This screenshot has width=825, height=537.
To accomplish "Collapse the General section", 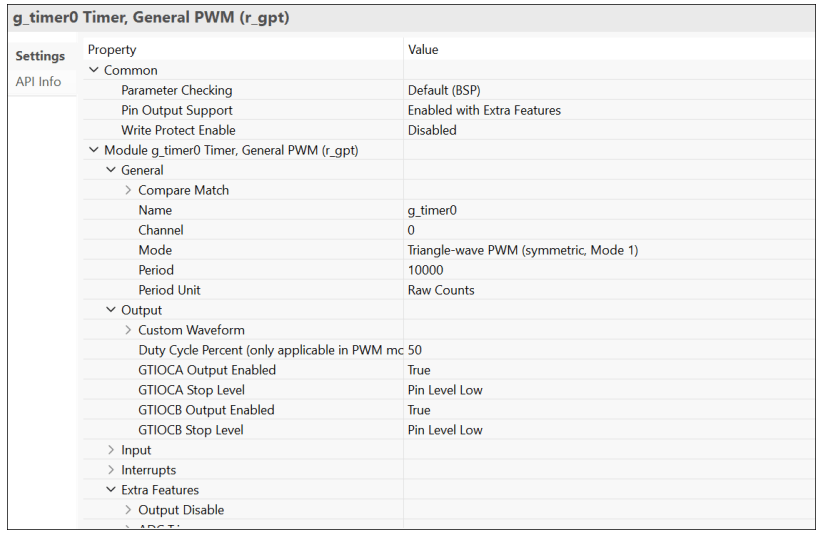I will 111,170.
